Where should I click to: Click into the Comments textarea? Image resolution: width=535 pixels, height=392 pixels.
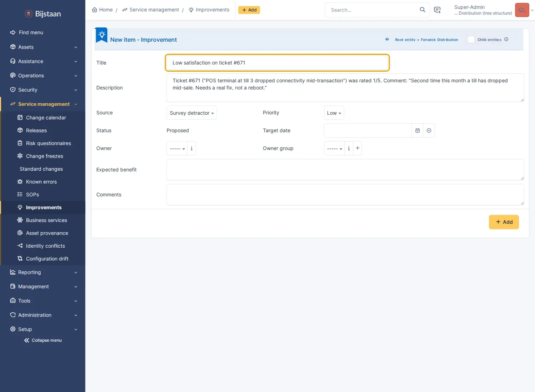(345, 195)
